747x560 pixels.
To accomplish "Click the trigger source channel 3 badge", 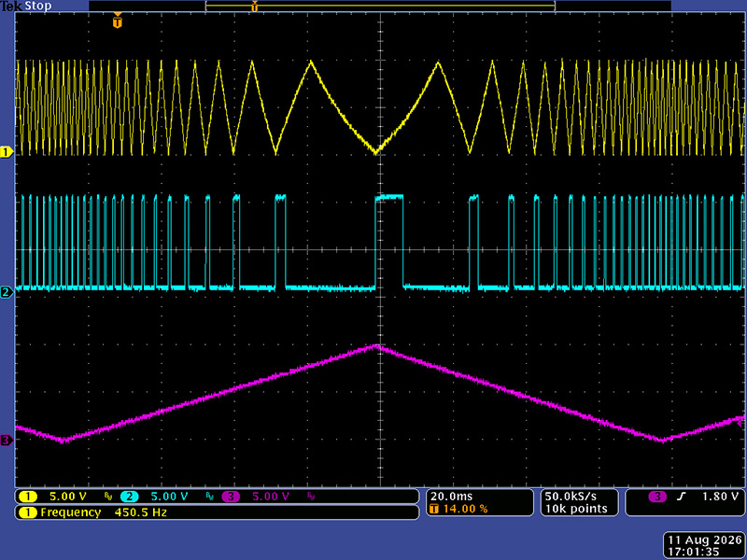I will (x=657, y=497).
